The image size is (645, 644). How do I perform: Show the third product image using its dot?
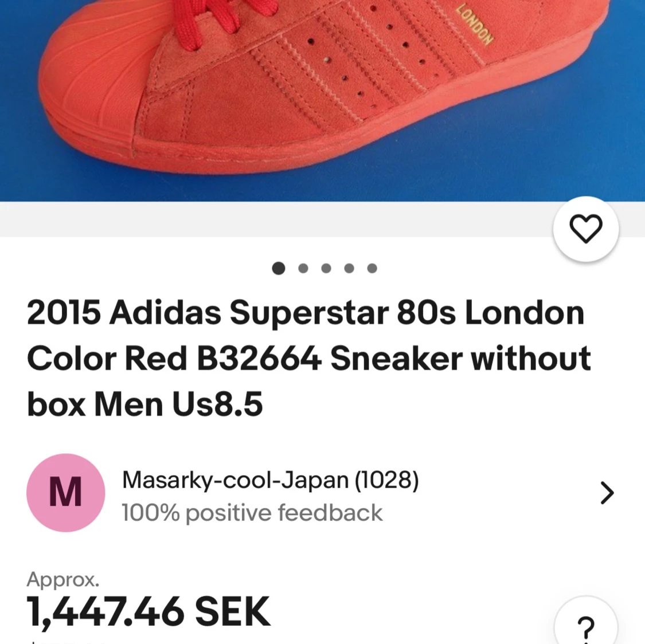[326, 268]
